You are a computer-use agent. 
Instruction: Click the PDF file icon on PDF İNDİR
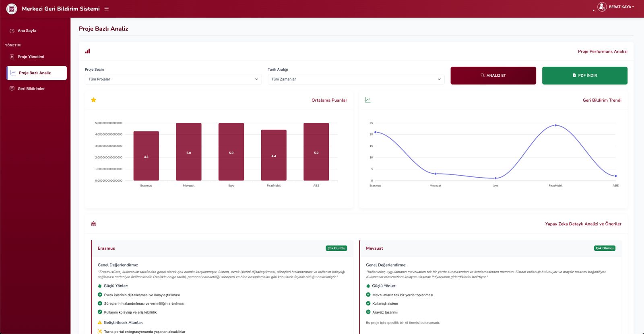(x=574, y=75)
